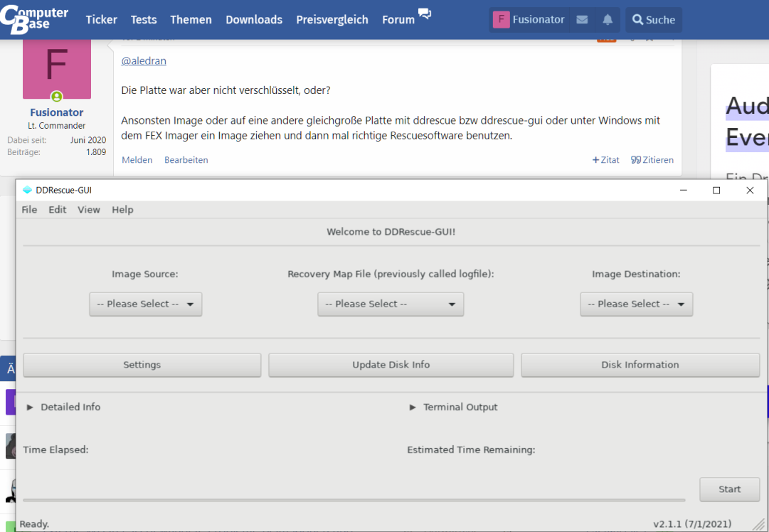Open messages envelope icon in header
The height and width of the screenshot is (532, 769).
click(x=582, y=20)
